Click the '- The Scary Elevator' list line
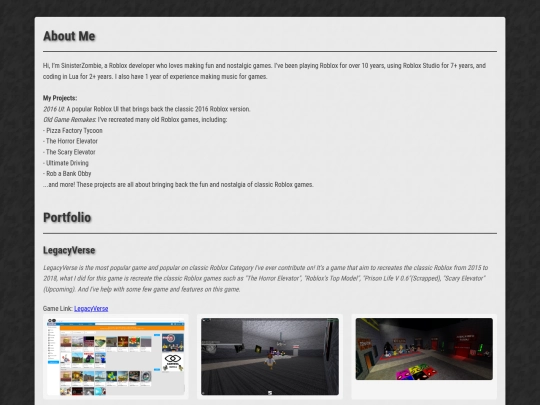The width and height of the screenshot is (540, 405). point(69,152)
